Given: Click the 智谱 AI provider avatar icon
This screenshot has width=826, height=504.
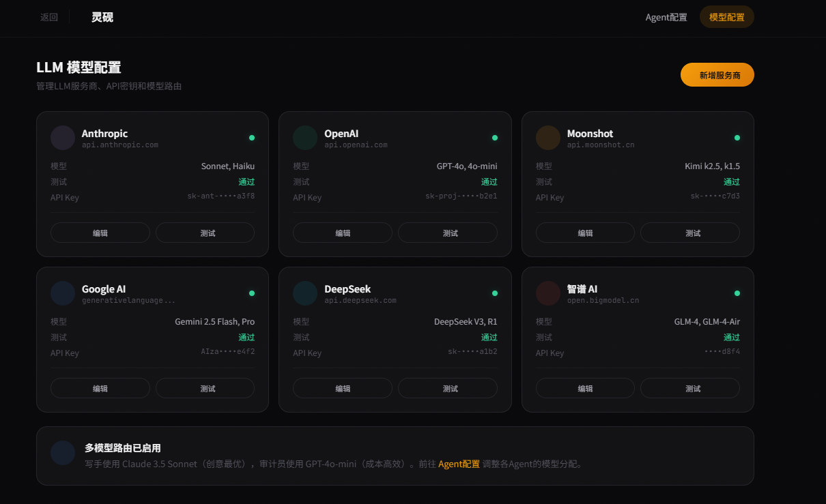Looking at the screenshot, I should coord(548,293).
